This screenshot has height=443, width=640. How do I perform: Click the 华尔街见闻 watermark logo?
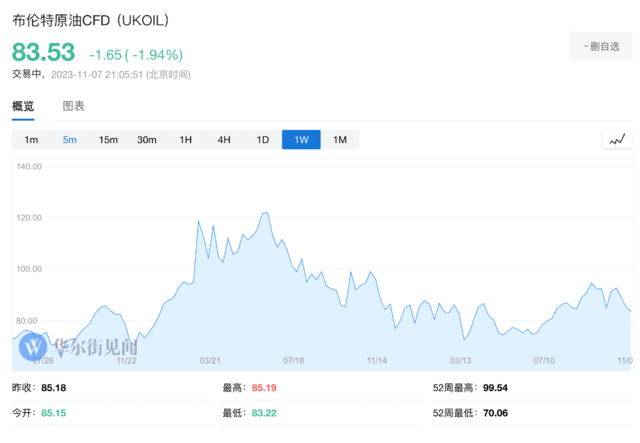click(x=78, y=347)
